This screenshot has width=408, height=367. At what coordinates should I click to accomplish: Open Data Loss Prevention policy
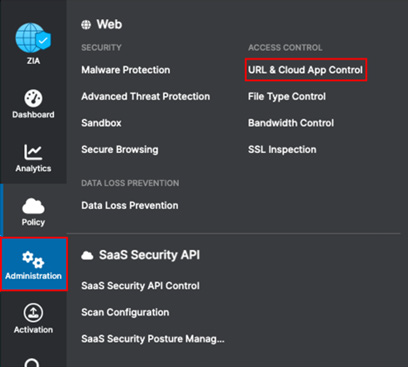[130, 206]
